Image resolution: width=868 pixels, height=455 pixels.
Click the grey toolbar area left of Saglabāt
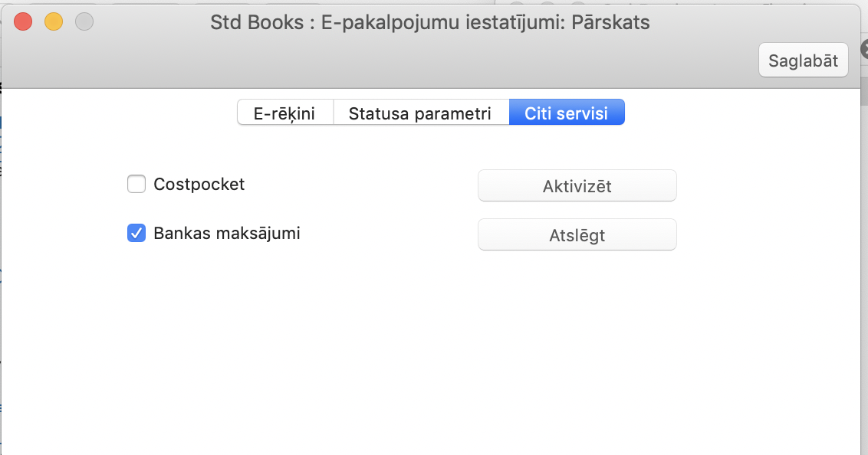tap(460, 63)
